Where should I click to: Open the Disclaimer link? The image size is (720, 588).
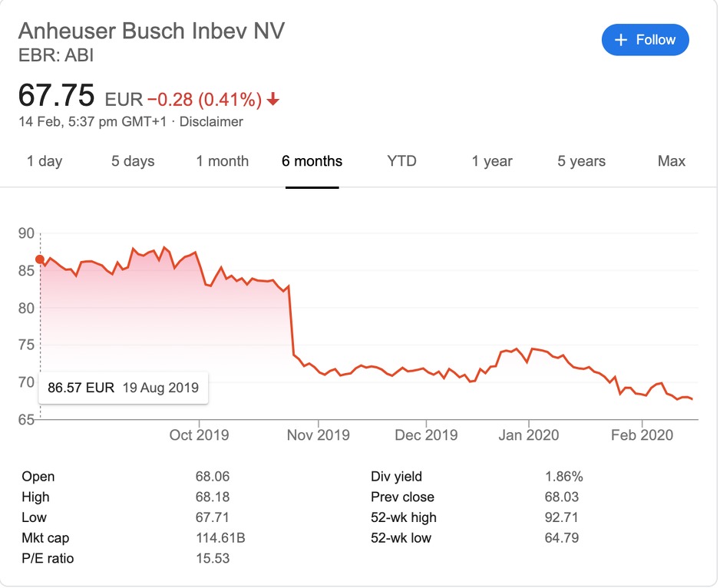[x=211, y=121]
